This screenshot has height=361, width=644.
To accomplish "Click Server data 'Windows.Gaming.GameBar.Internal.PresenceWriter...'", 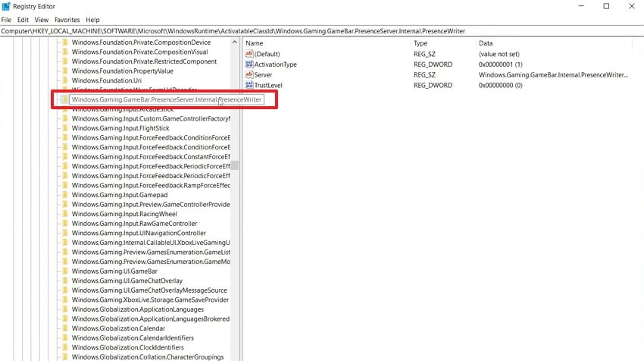I will 553,75.
